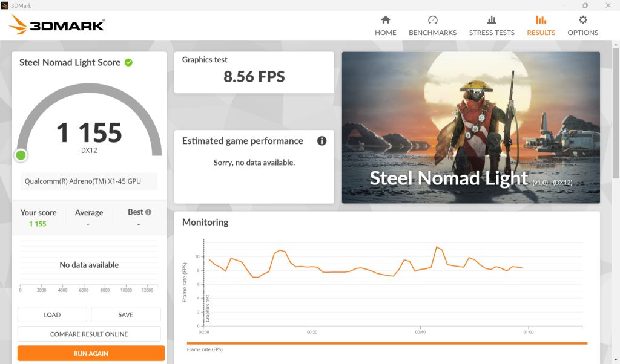Click the 8.56 FPS graphics test value

[x=254, y=77]
